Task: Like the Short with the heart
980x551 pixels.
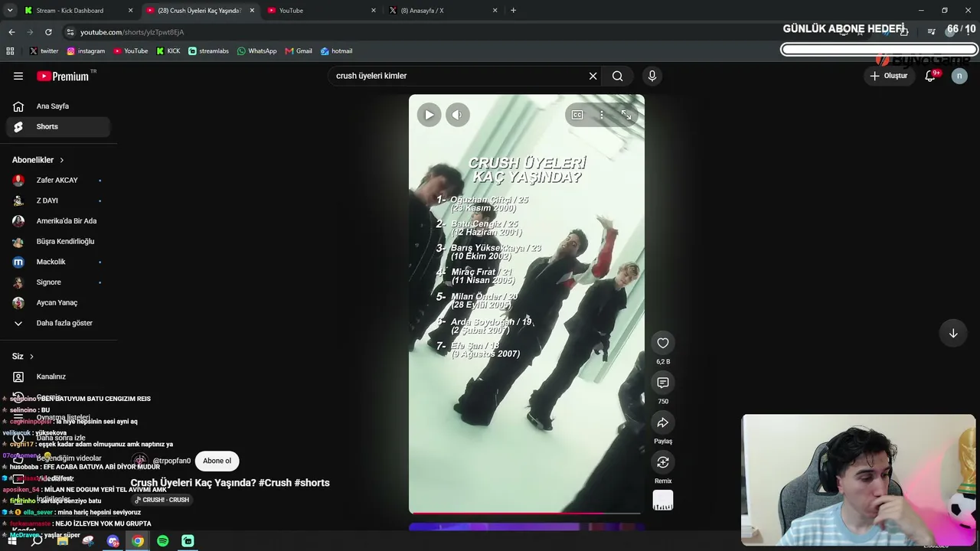Action: point(663,343)
